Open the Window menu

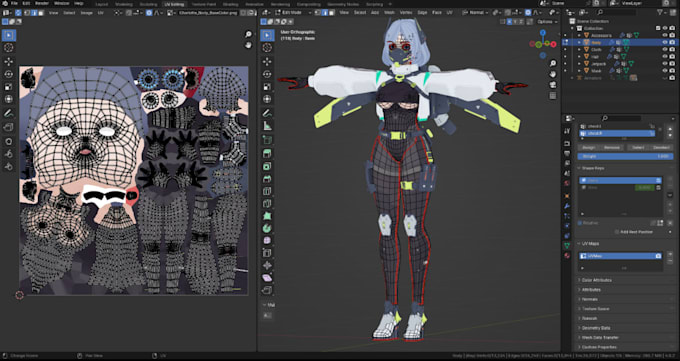pyautogui.click(x=62, y=3)
